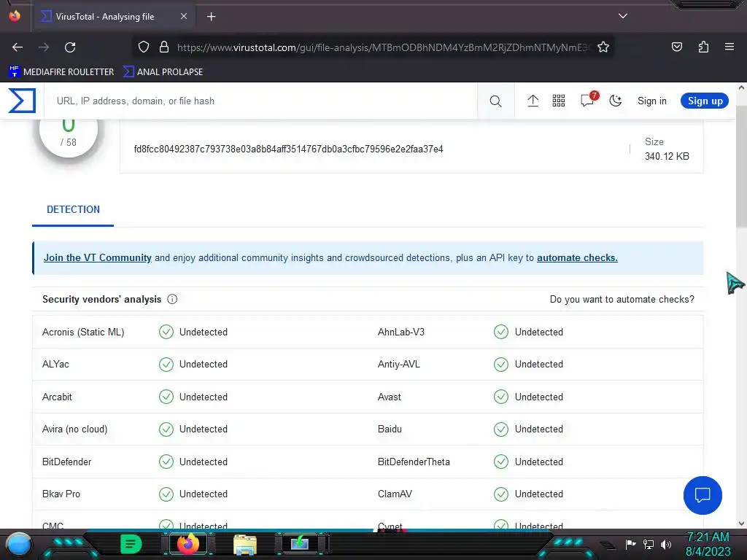Click the Undetected check icon for Avast

point(501,397)
